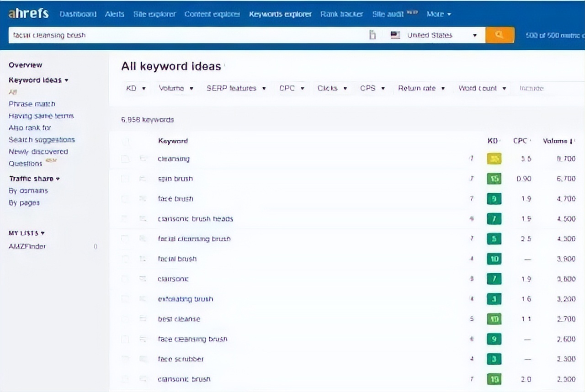Check the select-all checkbox in table header
The image size is (585, 392).
coord(125,142)
